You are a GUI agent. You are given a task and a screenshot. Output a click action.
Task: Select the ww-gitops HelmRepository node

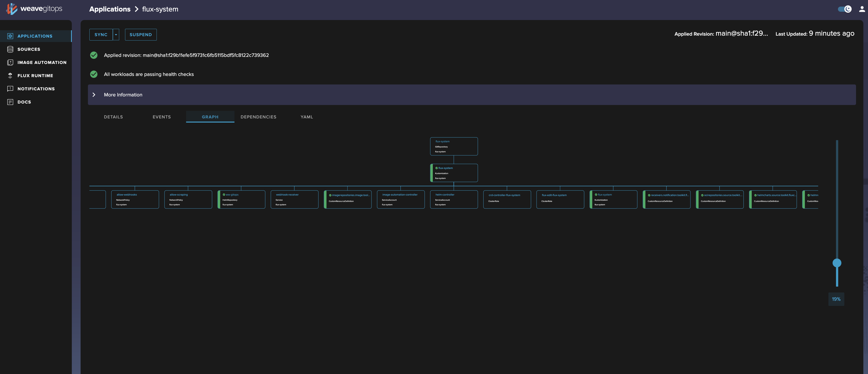tap(241, 199)
